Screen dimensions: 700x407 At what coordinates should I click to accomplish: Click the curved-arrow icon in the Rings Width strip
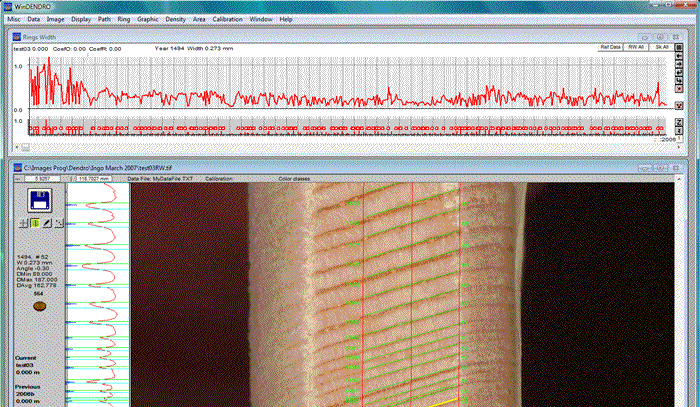(679, 80)
